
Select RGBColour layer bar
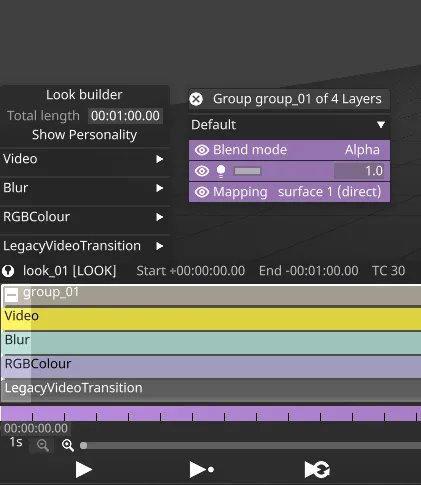click(211, 367)
